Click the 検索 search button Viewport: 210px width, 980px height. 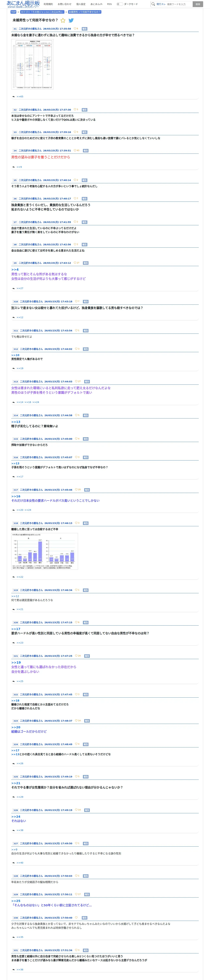click(197, 4)
